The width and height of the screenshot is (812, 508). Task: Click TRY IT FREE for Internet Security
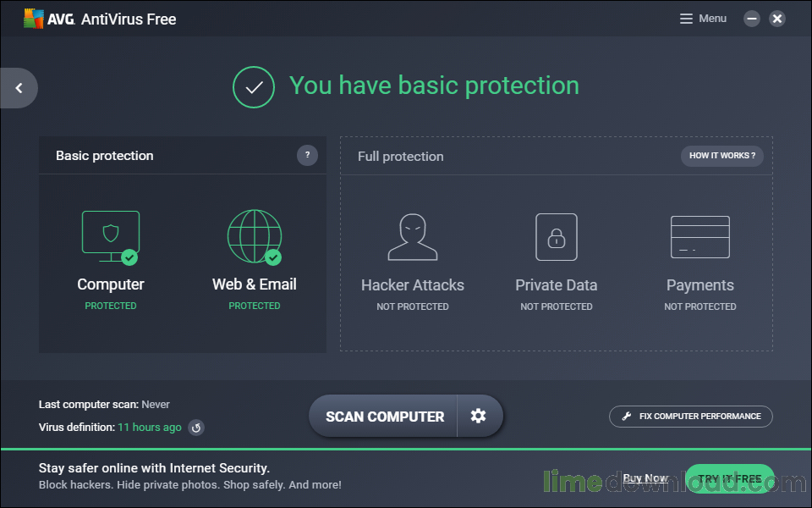pyautogui.click(x=729, y=478)
